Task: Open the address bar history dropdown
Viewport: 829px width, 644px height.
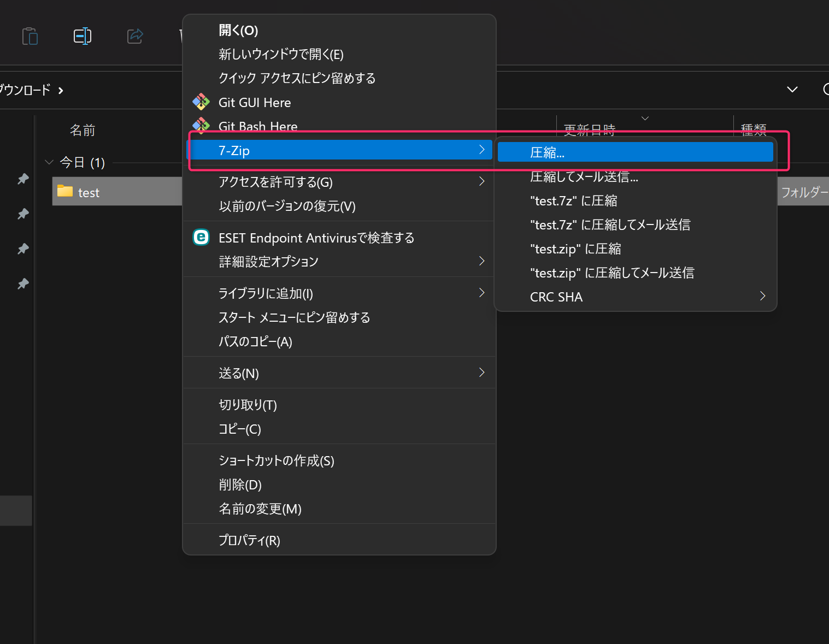Action: [x=792, y=90]
